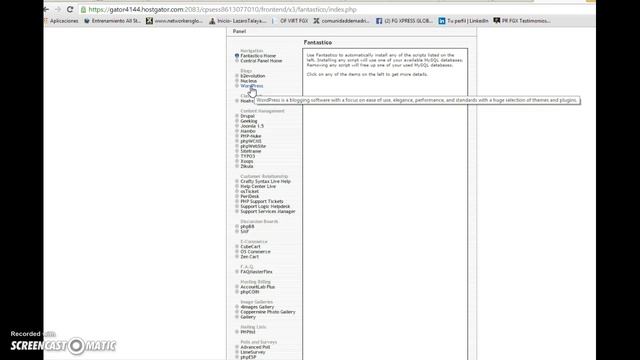
Task: Select OS Commerce in the script list
Action: pyautogui.click(x=255, y=252)
